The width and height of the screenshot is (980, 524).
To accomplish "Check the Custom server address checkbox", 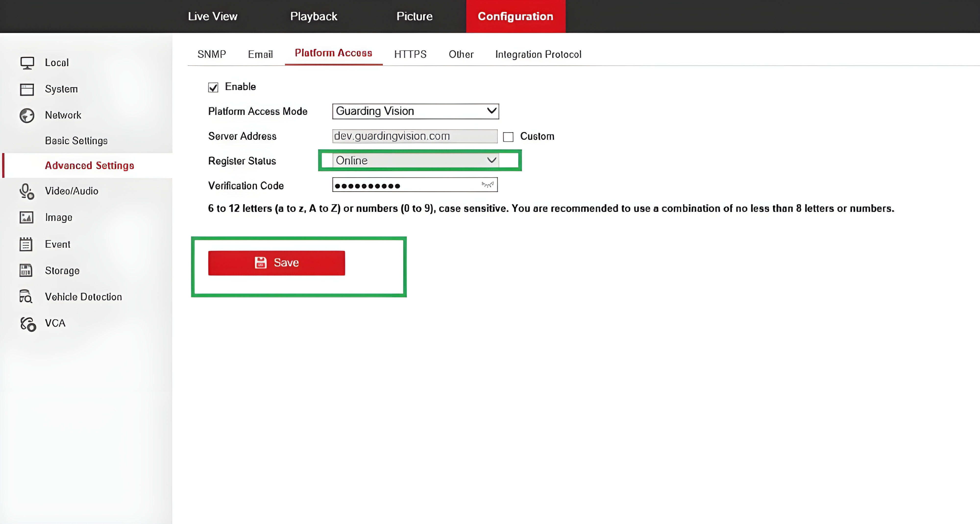I will [508, 137].
